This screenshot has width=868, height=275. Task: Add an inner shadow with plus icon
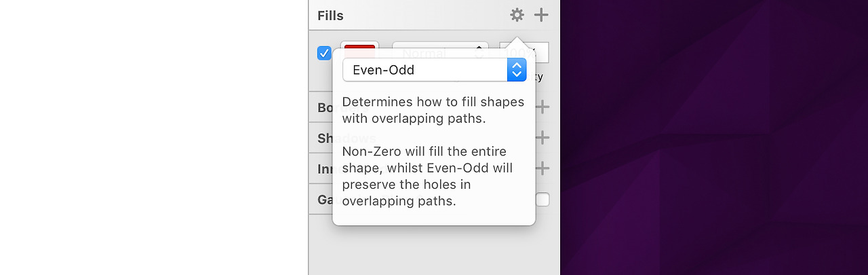[x=542, y=168]
